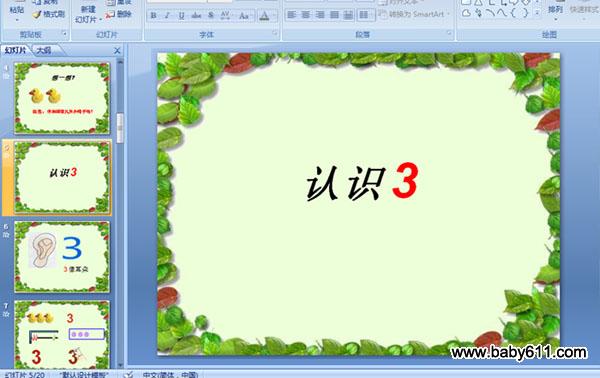
Task: Select the Format Painter brush
Action: tap(49, 14)
